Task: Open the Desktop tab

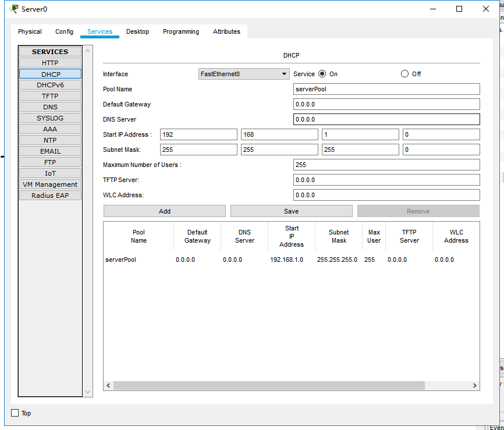Action: (x=137, y=31)
